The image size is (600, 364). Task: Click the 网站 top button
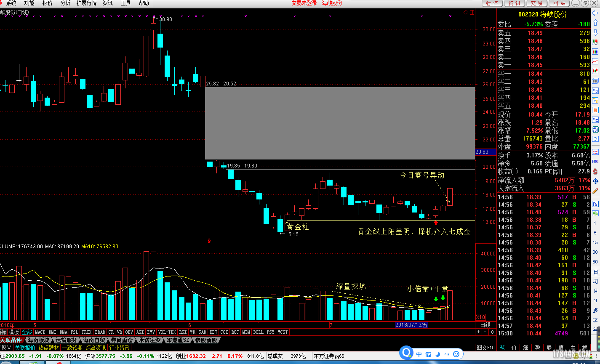click(559, 3)
